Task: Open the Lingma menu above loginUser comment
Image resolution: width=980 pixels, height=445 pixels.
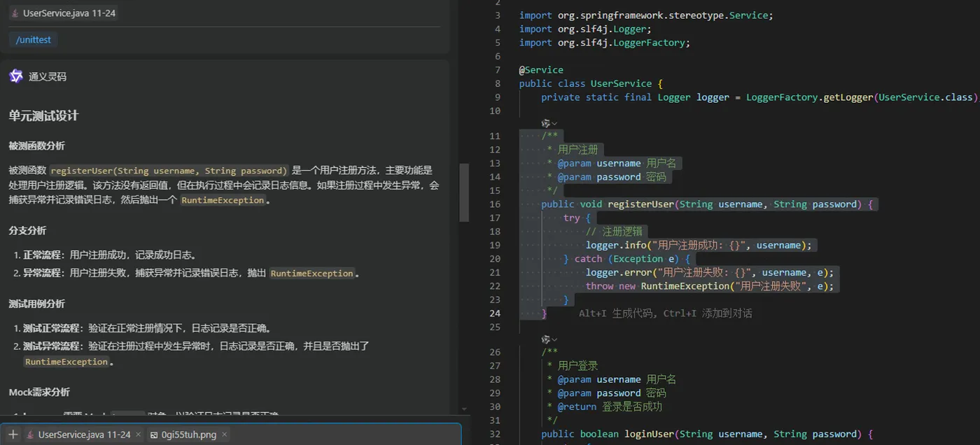Action: point(546,339)
